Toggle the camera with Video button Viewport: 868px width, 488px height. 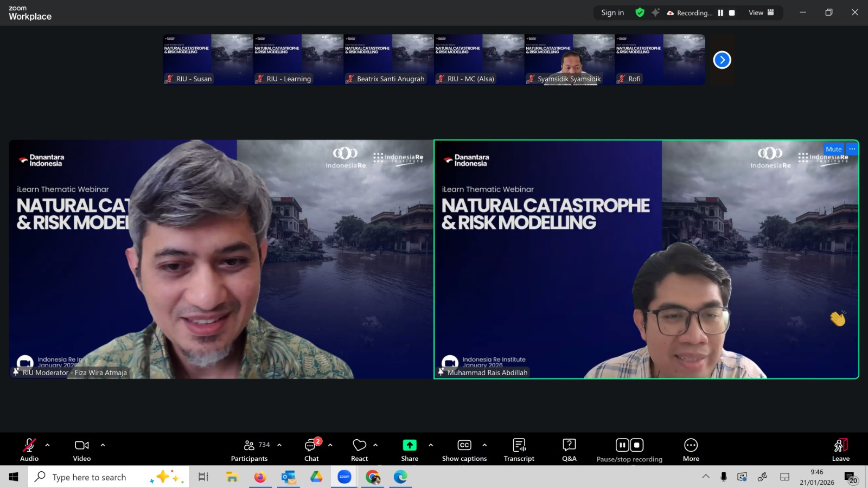click(x=82, y=450)
